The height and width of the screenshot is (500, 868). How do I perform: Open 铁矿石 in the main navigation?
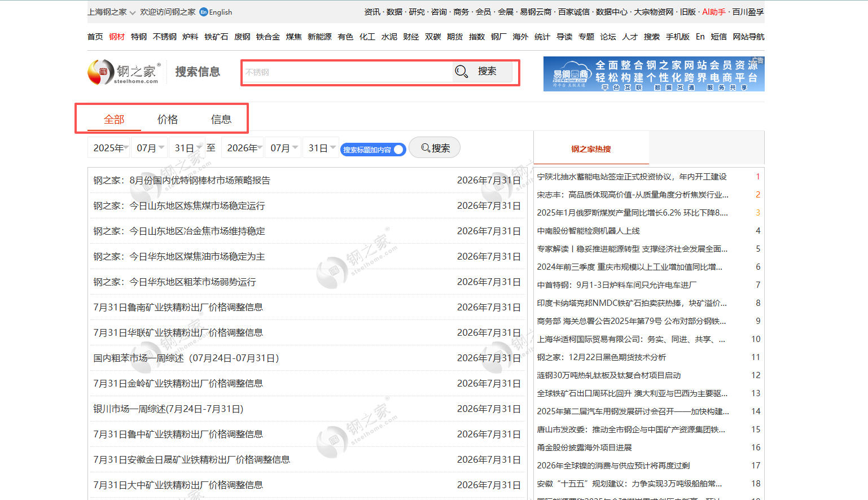click(216, 37)
